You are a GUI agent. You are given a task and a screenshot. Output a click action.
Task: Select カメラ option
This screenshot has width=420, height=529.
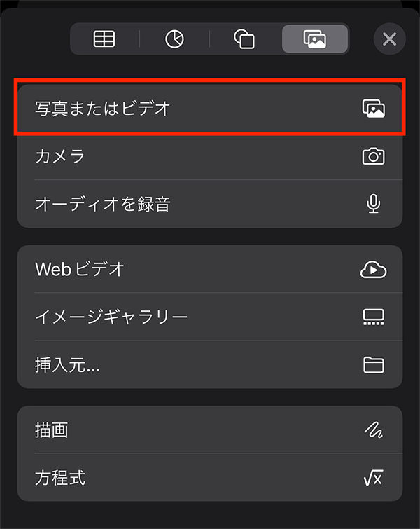click(x=210, y=156)
